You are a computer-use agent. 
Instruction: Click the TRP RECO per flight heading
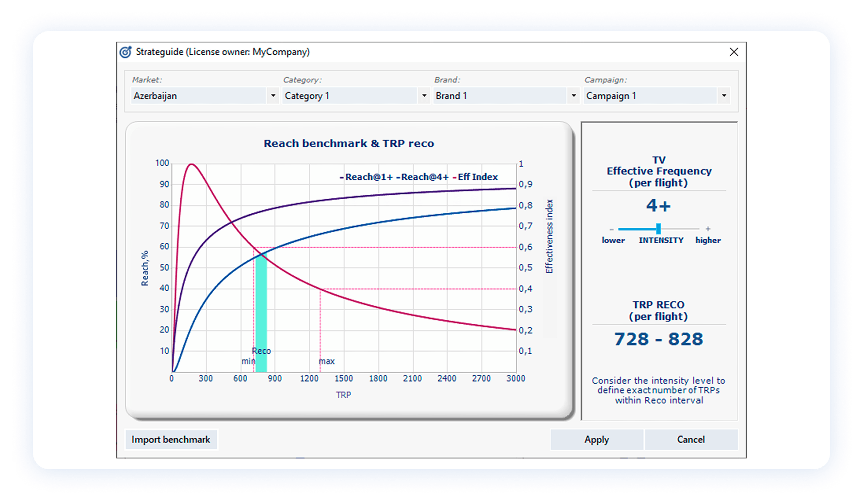pos(658,311)
